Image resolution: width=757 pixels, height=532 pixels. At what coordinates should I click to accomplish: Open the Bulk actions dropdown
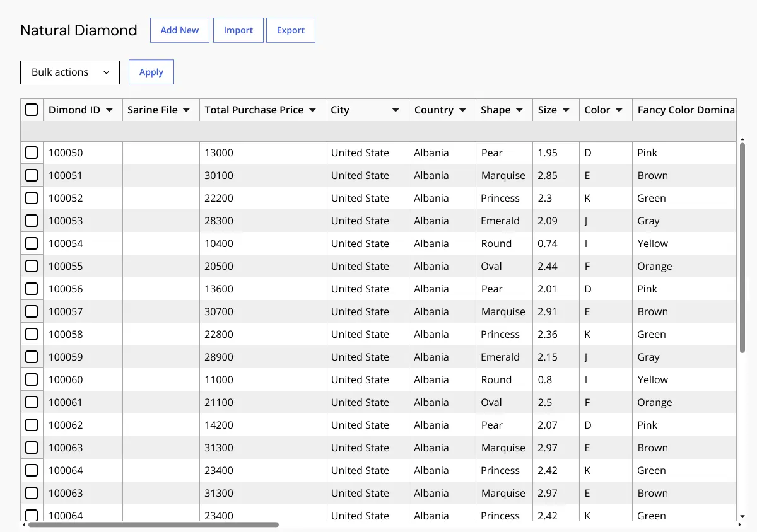pyautogui.click(x=70, y=72)
